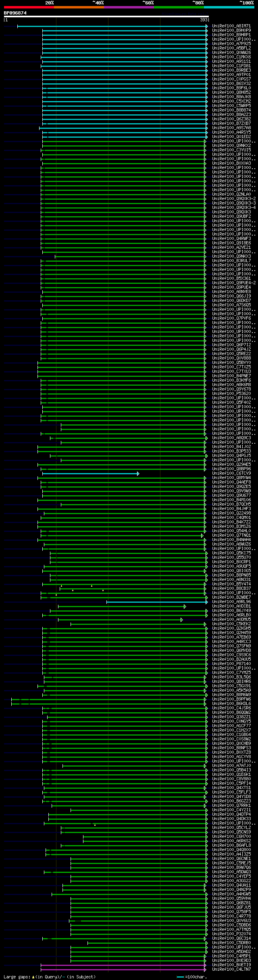This screenshot has width=258, height=980.
Task: Click the cyan alignment bar for A8IM71
Action: (112, 26)
